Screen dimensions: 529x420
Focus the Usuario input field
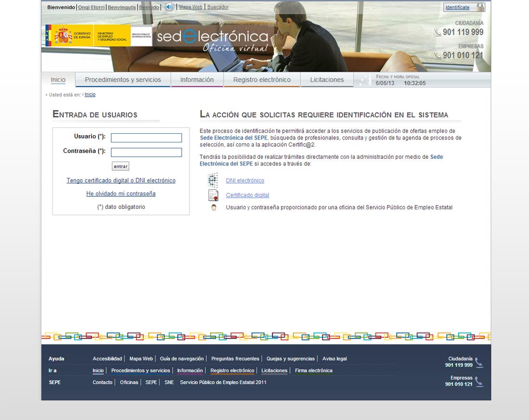146,138
